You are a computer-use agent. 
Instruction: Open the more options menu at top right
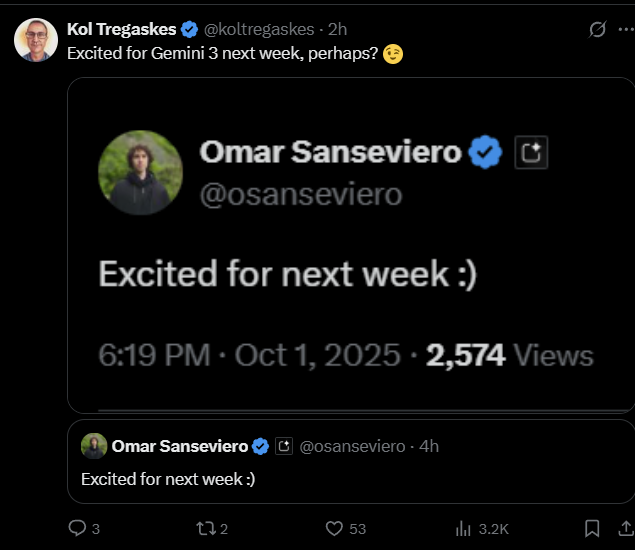627,30
